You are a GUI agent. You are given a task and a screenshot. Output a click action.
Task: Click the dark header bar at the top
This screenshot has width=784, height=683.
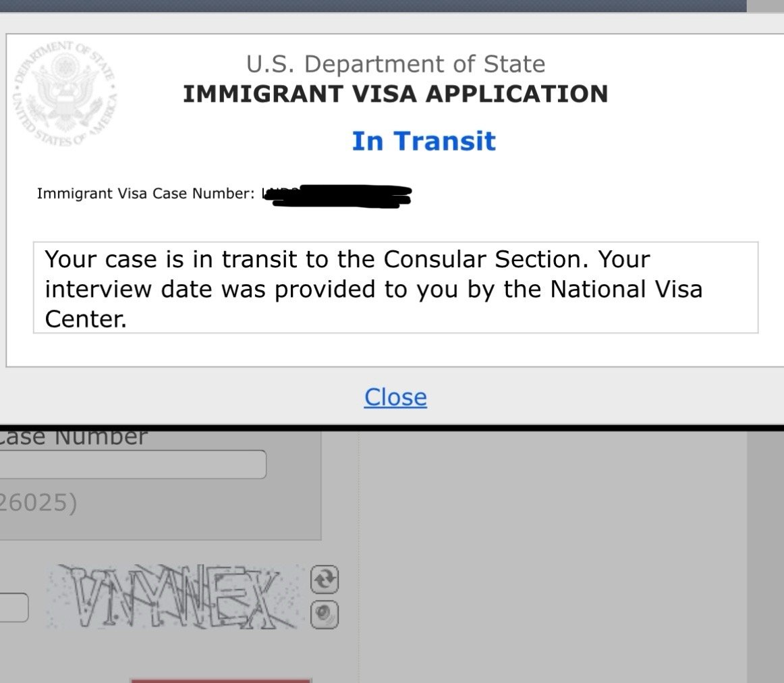(x=373, y=6)
